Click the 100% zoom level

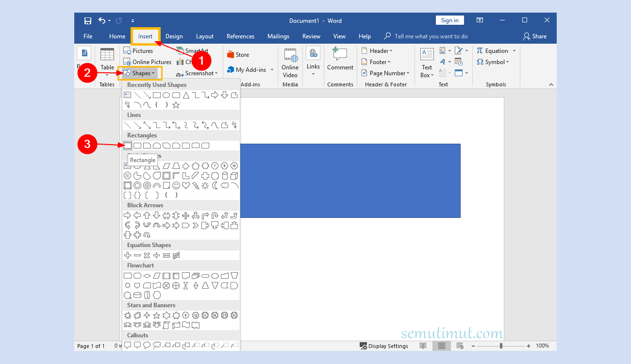click(543, 346)
